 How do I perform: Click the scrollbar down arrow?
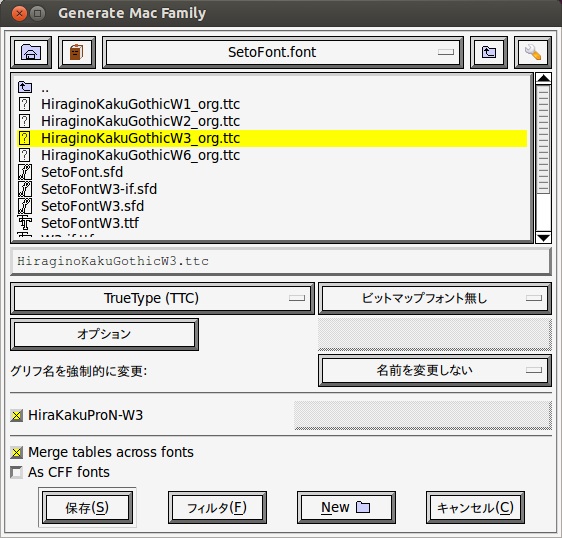[x=543, y=237]
